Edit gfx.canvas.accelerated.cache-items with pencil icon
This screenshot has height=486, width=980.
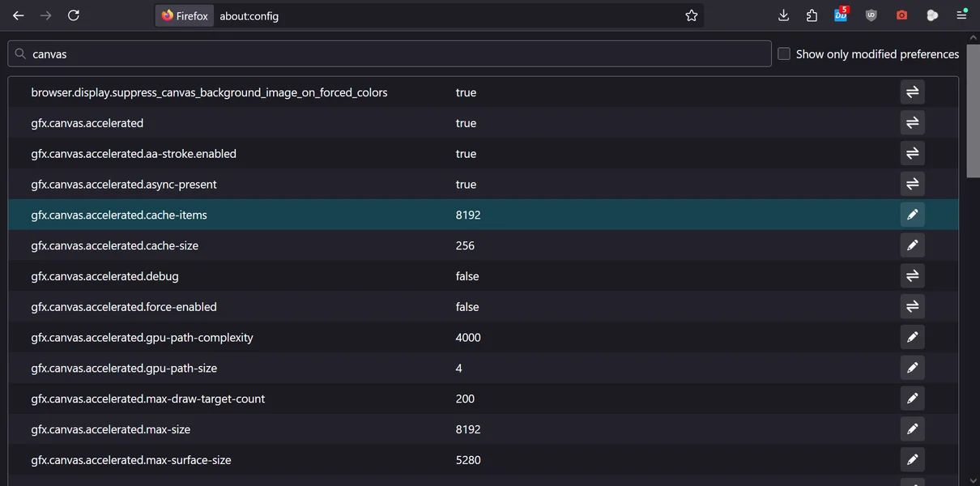[x=912, y=215]
